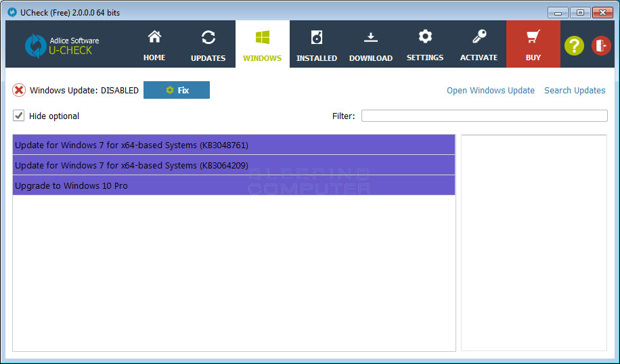
Task: Maximize the UCheck window
Action: click(580, 13)
